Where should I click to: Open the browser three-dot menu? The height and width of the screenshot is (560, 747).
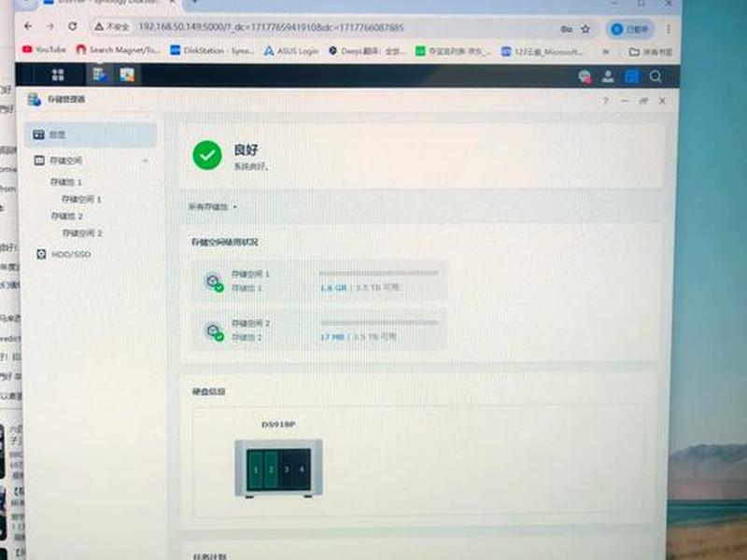point(668,29)
